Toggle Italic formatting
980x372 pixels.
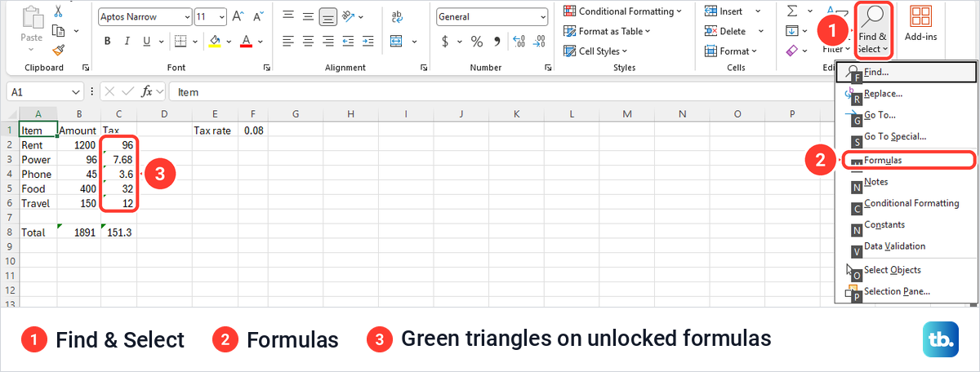pos(128,42)
